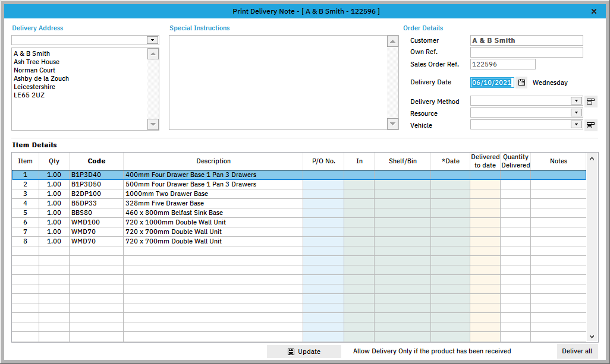Click the Update button

(x=304, y=351)
